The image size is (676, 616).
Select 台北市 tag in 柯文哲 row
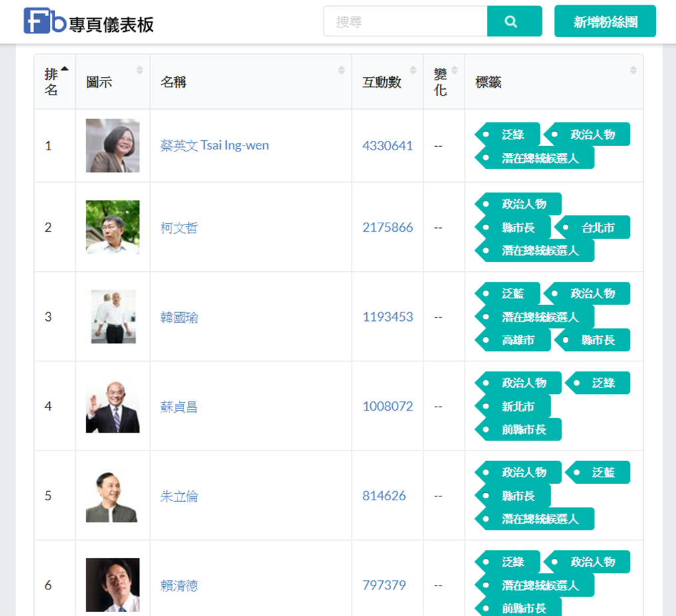pyautogui.click(x=592, y=227)
